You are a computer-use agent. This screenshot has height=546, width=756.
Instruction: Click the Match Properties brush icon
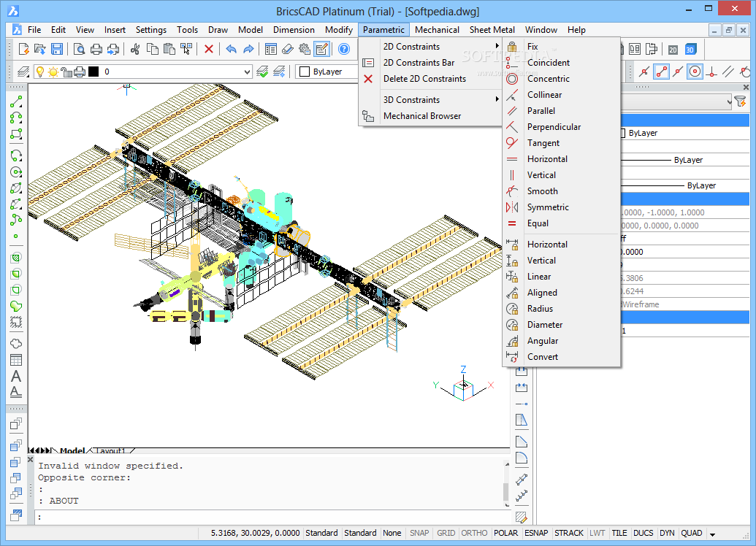[x=288, y=49]
